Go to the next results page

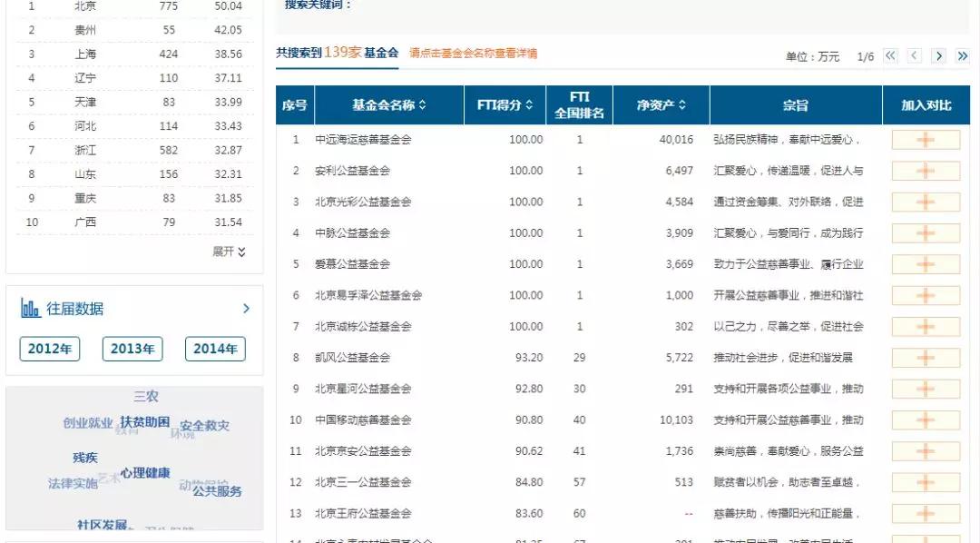[938, 56]
